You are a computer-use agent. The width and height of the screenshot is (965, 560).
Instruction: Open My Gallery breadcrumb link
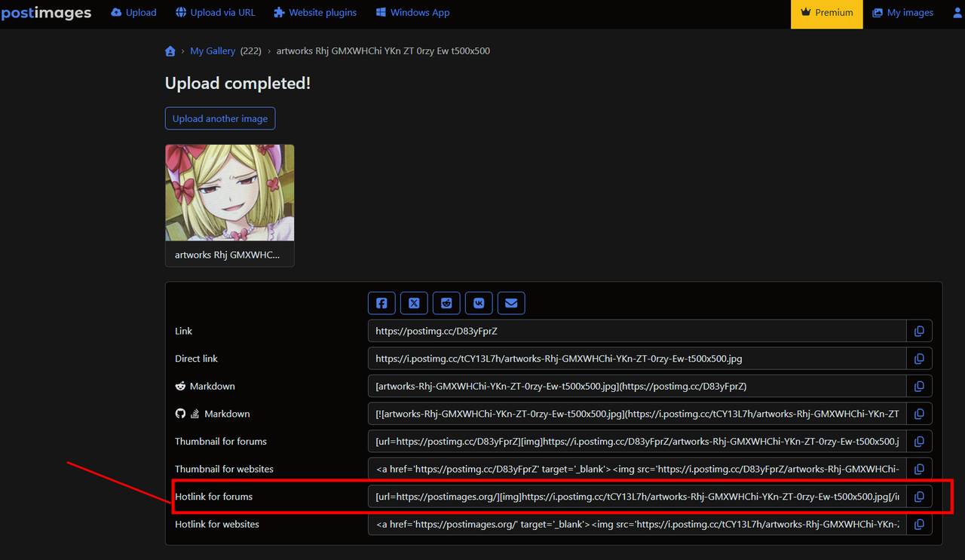click(213, 51)
